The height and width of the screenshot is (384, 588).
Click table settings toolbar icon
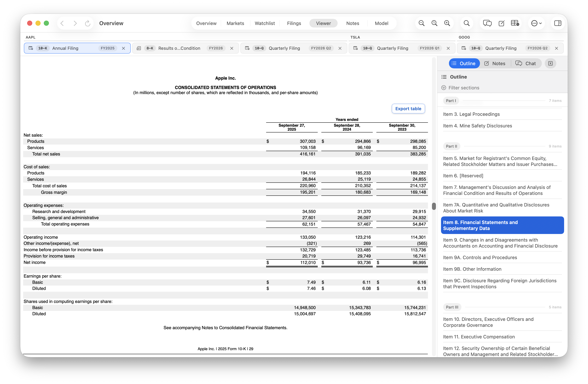pyautogui.click(x=515, y=23)
